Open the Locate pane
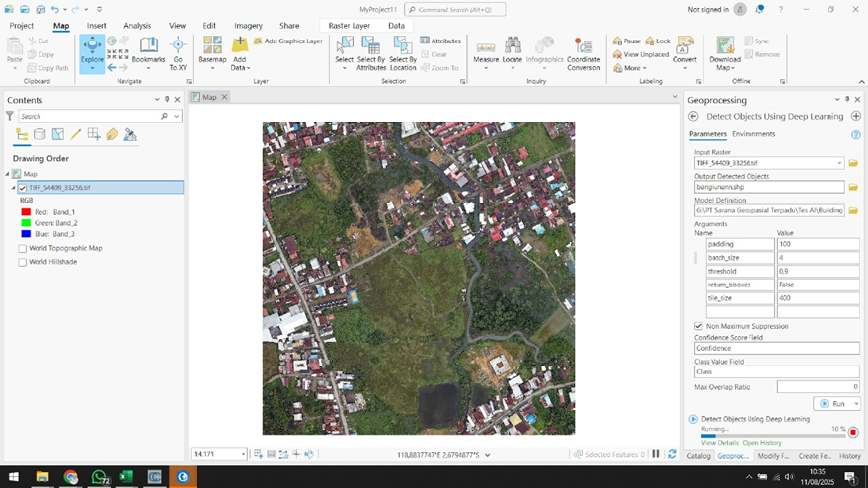This screenshot has height=488, width=868. click(513, 53)
